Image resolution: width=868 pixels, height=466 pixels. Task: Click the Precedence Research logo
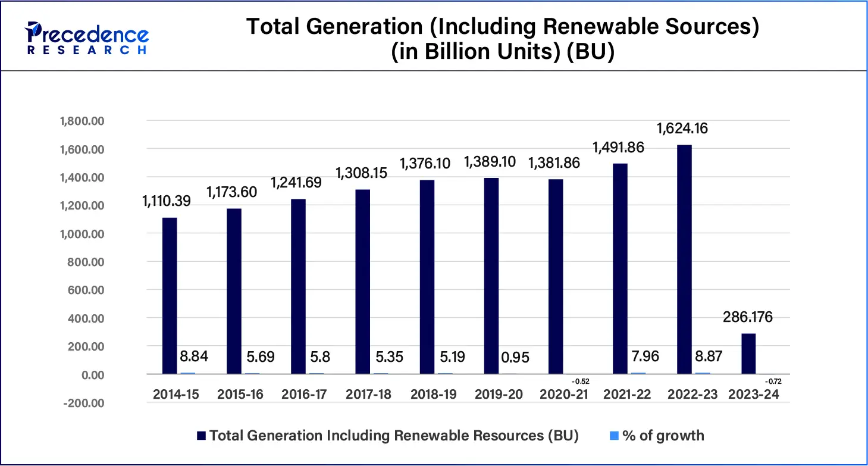(x=87, y=38)
